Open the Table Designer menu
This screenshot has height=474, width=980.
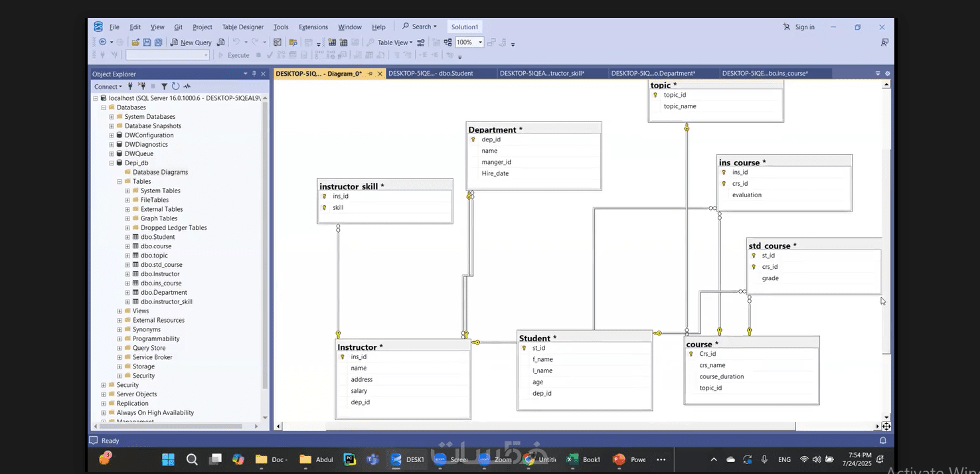coord(243,27)
